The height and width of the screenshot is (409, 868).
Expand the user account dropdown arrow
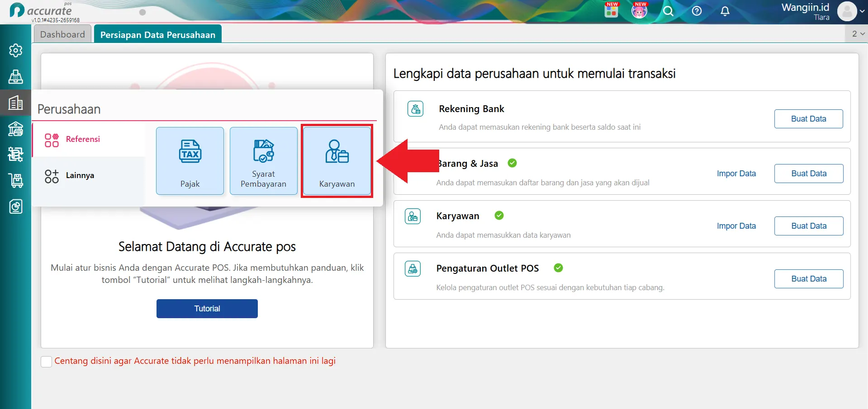(x=862, y=12)
